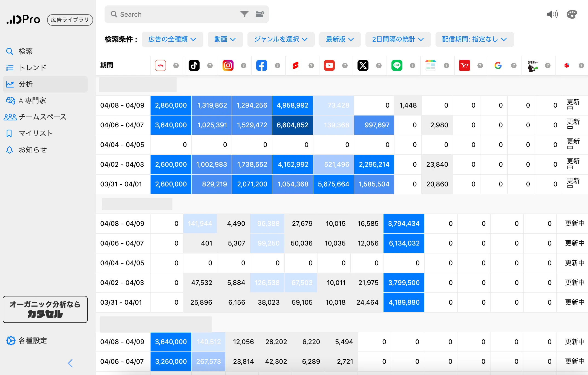Focus the Search input field
The width and height of the screenshot is (588, 375).
click(178, 14)
